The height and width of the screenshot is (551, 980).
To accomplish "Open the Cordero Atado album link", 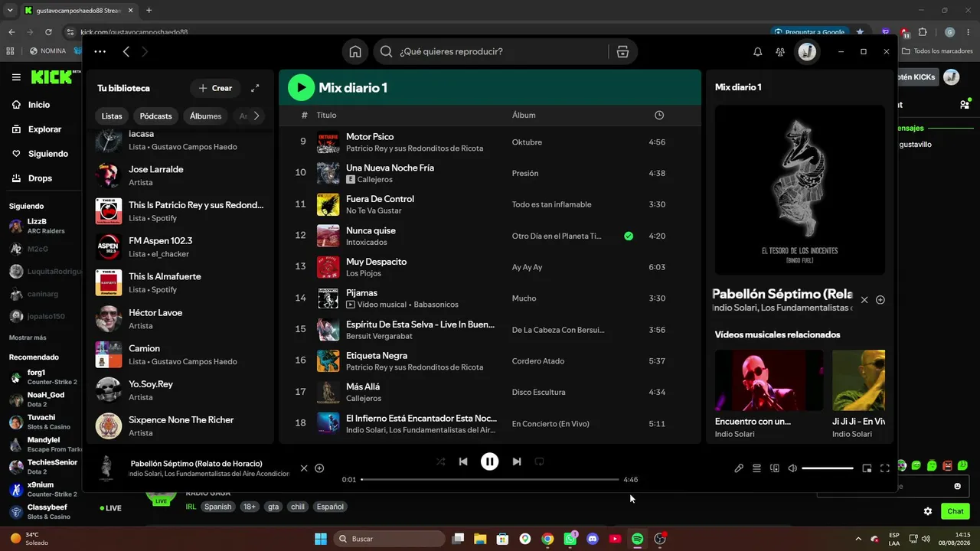I will pos(538,361).
